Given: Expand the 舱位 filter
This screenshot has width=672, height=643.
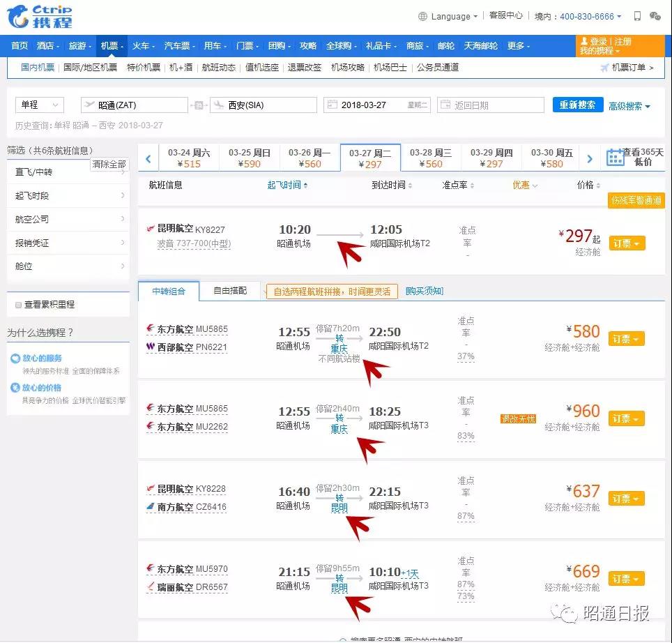Looking at the screenshot, I should 68,266.
